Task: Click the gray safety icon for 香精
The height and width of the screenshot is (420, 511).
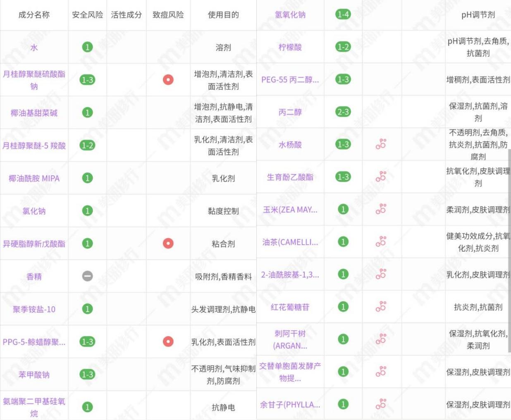Action: click(86, 276)
